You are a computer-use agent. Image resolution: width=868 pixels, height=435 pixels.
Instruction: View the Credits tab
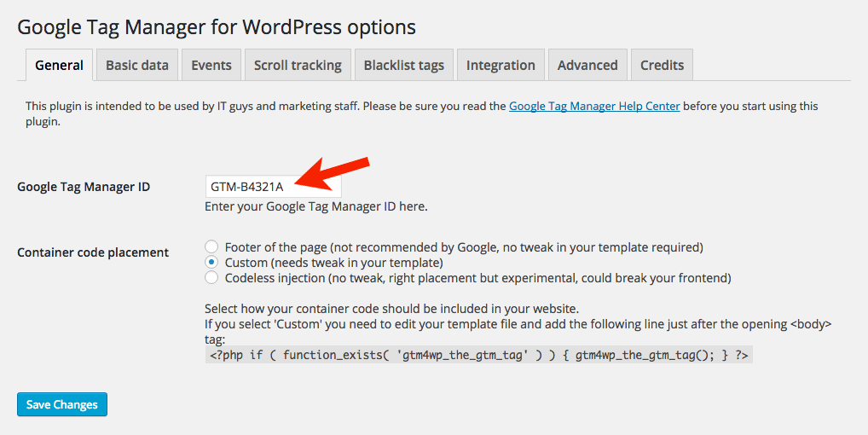(662, 65)
